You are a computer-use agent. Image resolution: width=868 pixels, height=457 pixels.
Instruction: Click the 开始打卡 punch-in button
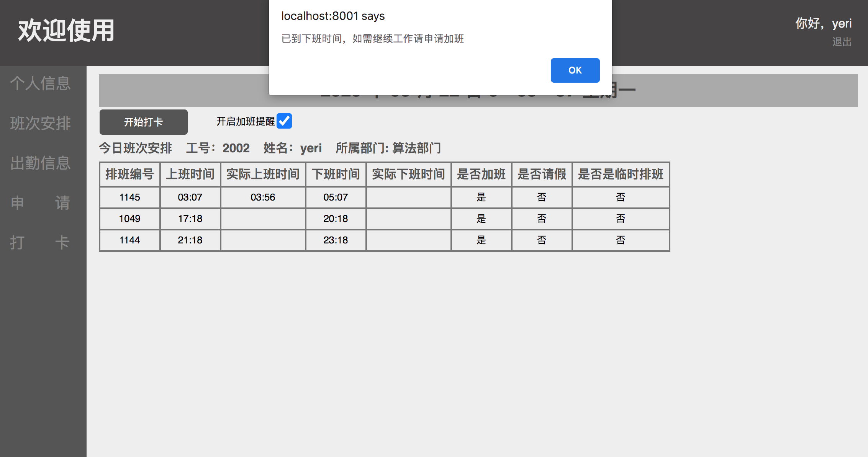point(143,122)
